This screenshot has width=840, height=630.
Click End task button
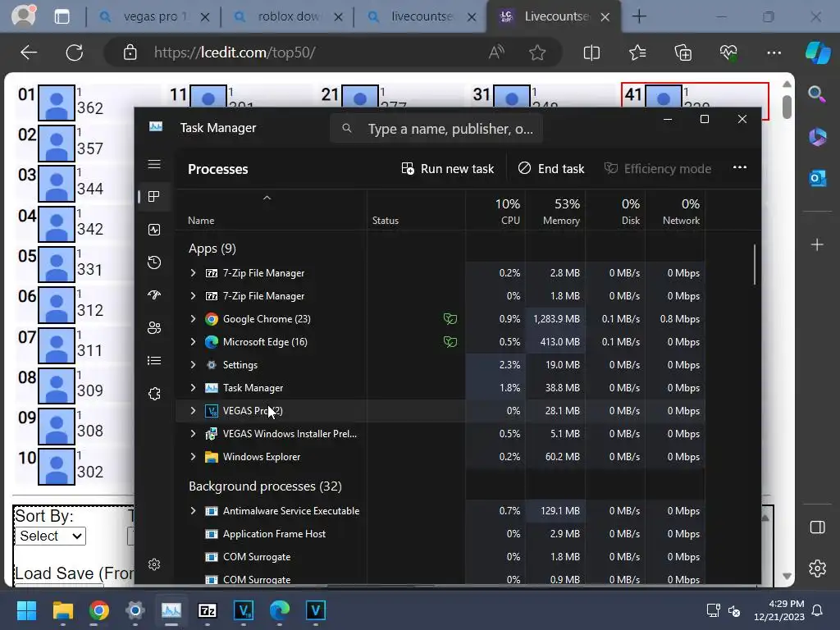pyautogui.click(x=551, y=169)
